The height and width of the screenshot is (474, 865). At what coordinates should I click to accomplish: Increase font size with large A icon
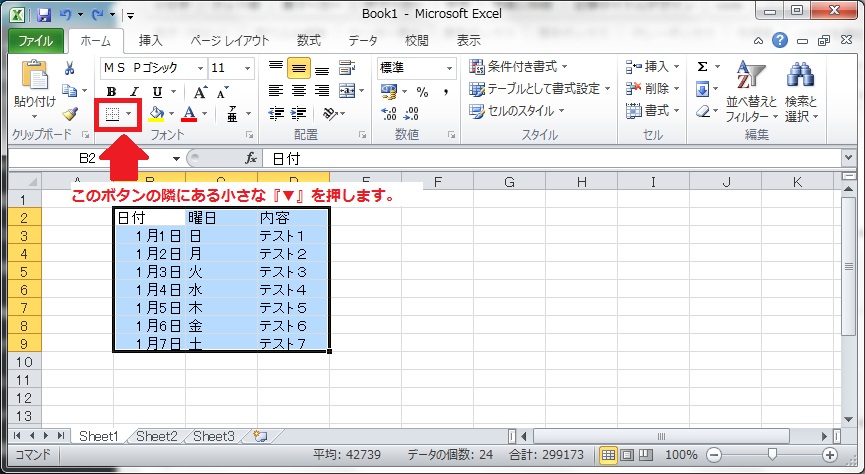coord(200,92)
